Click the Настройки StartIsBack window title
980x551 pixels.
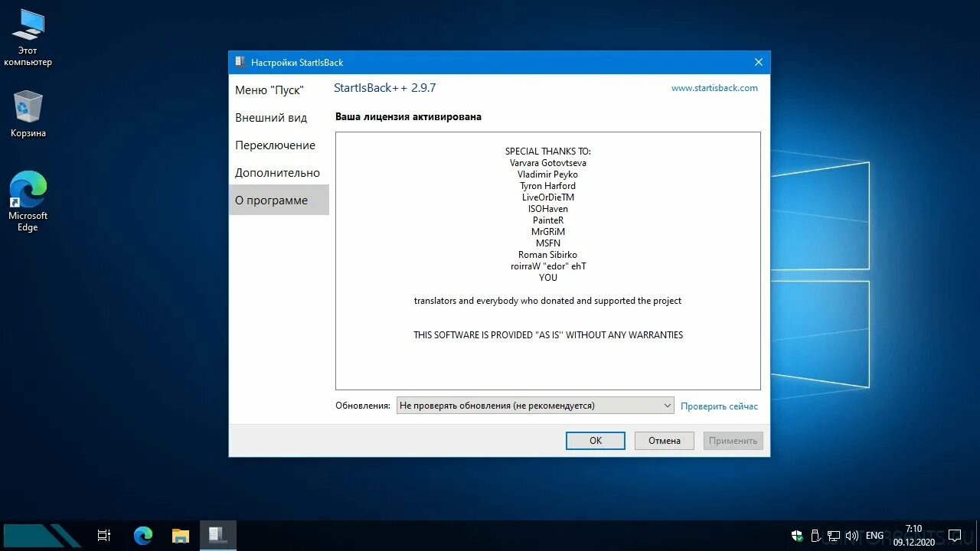pyautogui.click(x=297, y=63)
